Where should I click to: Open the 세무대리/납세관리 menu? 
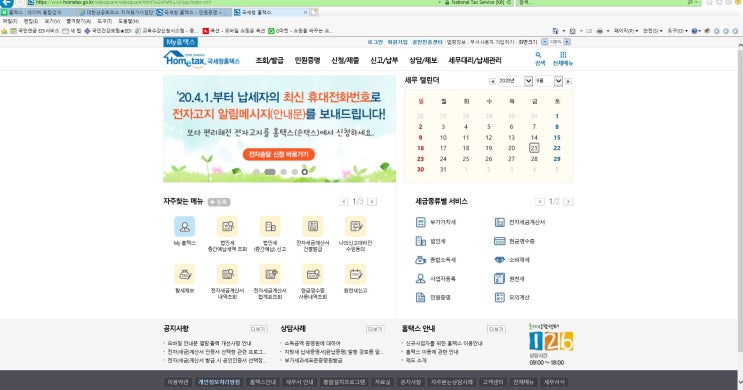[475, 61]
